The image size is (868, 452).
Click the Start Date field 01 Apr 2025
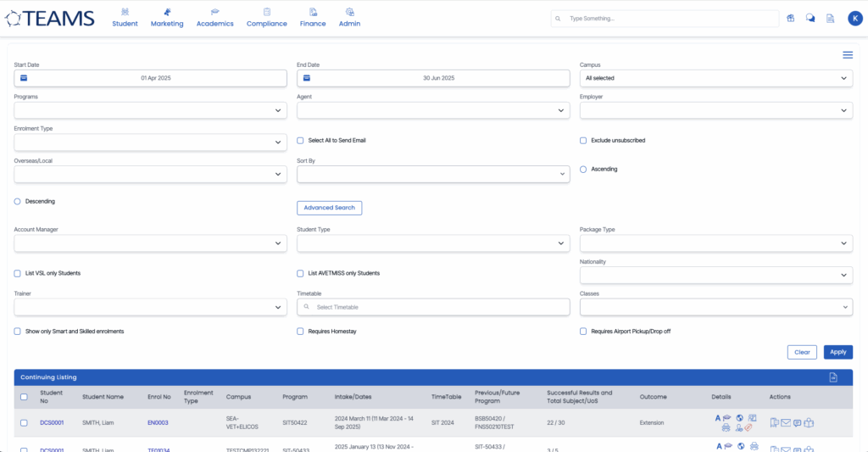pos(150,78)
